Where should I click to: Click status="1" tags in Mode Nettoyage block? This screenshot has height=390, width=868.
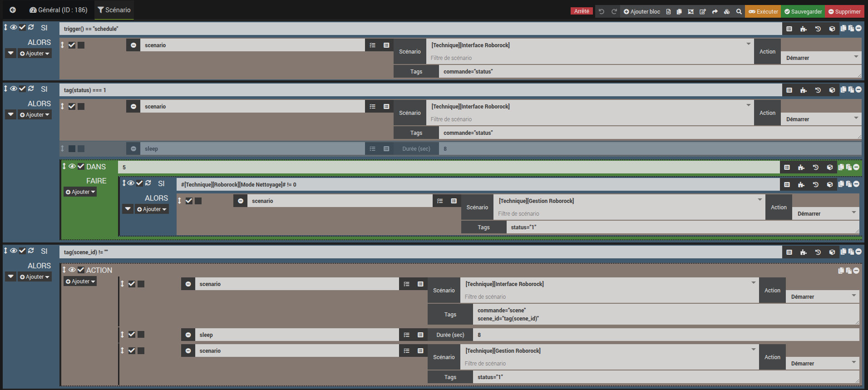683,227
